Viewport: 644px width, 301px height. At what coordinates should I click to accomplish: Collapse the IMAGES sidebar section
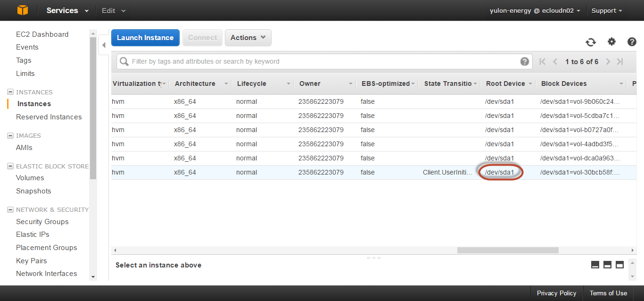pos(10,135)
